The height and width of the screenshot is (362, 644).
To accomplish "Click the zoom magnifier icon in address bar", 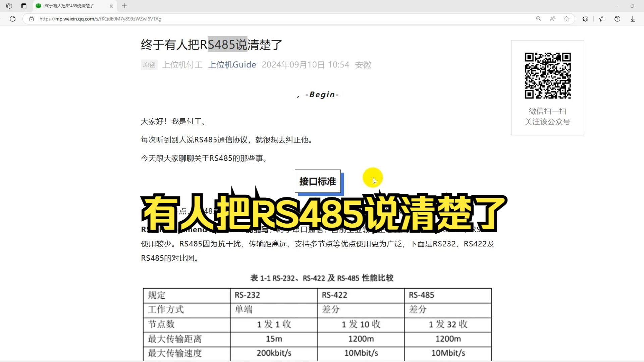I will (538, 19).
